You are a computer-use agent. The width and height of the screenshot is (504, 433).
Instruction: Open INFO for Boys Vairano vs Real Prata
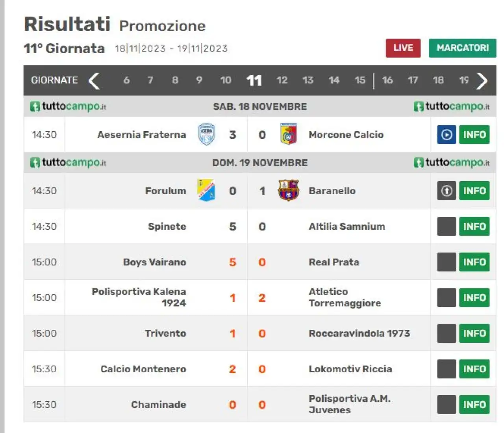474,262
